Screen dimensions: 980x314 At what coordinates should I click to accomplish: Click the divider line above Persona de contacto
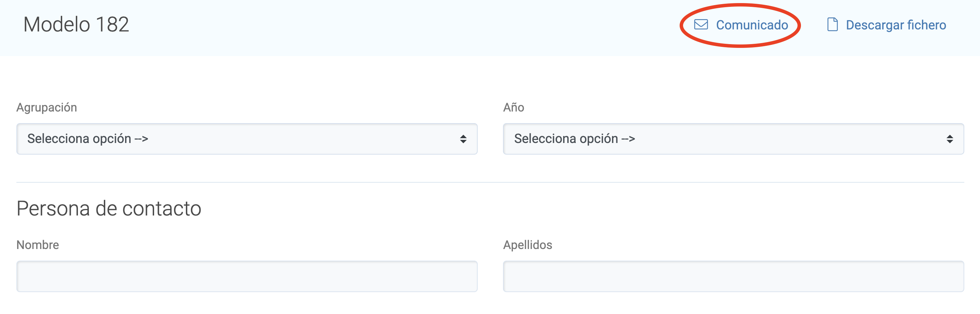(x=490, y=182)
